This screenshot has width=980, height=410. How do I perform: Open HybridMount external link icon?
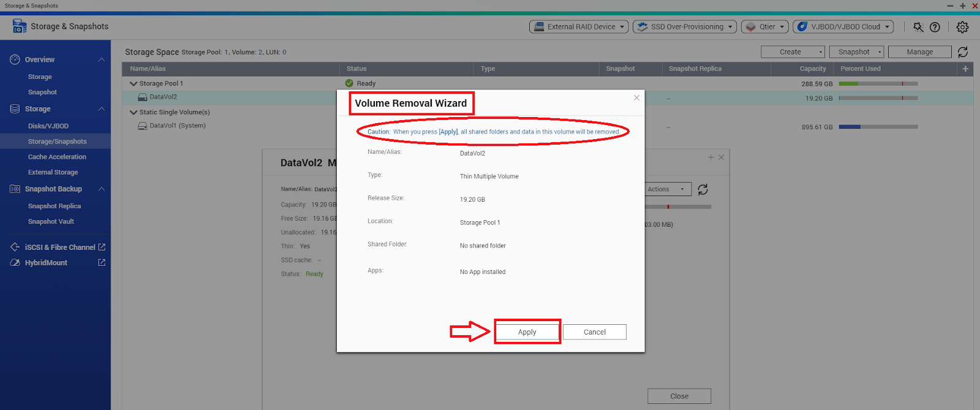102,262
